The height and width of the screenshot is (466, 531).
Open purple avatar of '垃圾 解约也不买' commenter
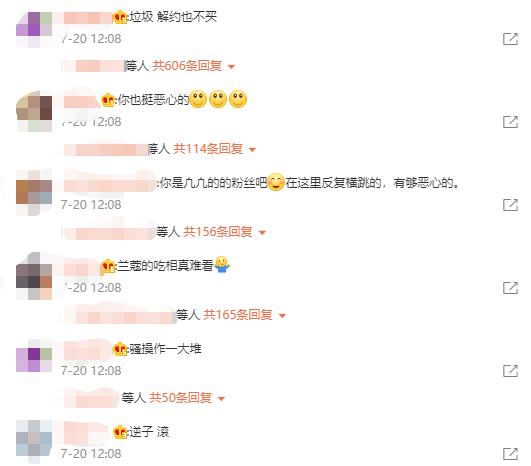[34, 29]
